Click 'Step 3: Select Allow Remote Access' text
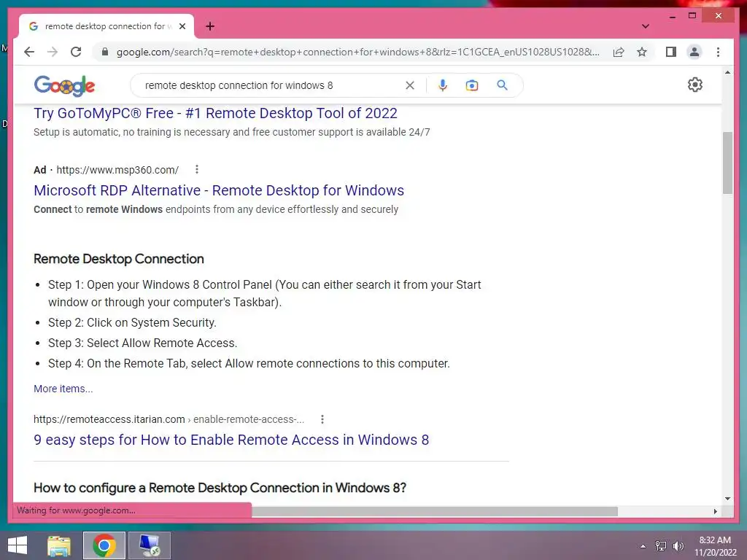Image resolution: width=747 pixels, height=560 pixels. (142, 343)
